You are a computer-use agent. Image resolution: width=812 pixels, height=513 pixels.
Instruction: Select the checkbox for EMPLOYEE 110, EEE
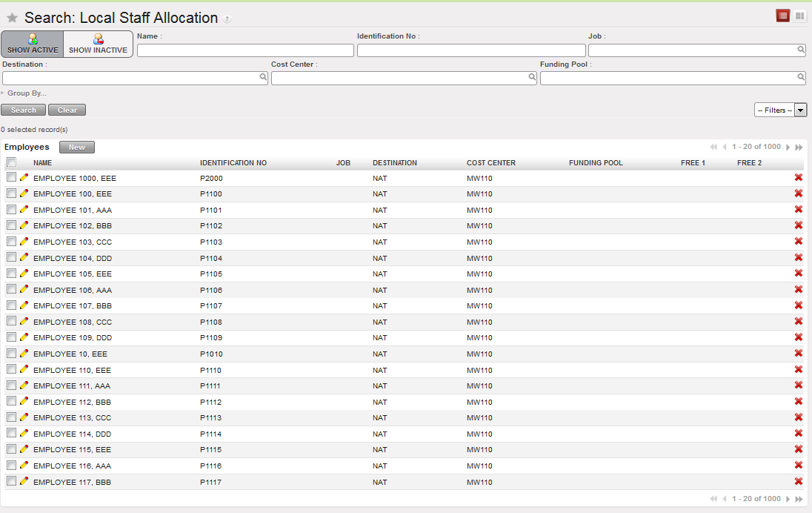tap(11, 369)
